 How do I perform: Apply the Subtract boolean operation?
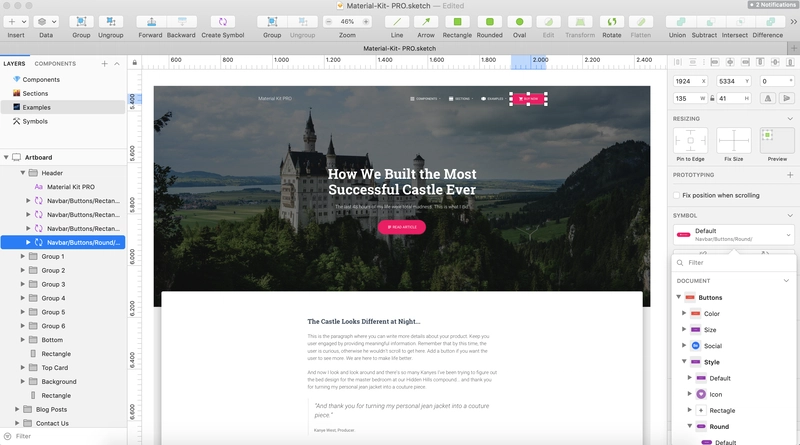click(710, 21)
